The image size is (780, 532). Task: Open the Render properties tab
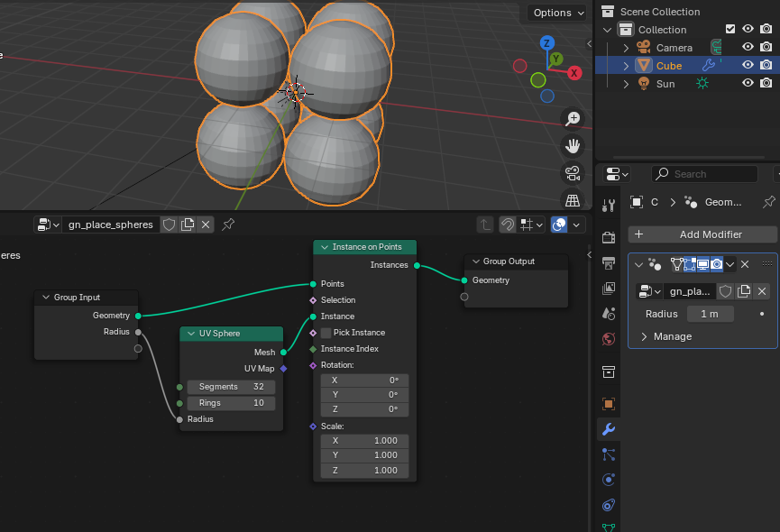pyautogui.click(x=609, y=237)
